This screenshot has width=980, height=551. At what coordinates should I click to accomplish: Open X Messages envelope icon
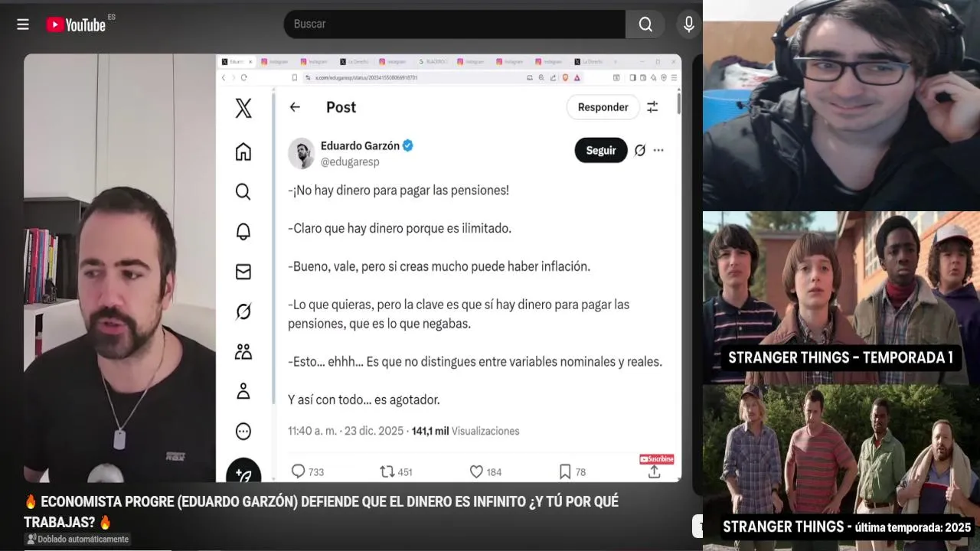point(243,272)
